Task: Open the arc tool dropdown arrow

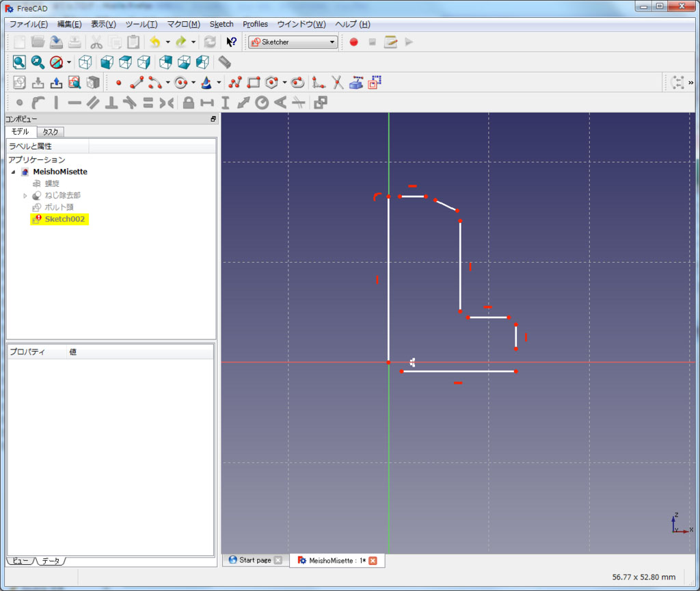Action: coord(168,83)
